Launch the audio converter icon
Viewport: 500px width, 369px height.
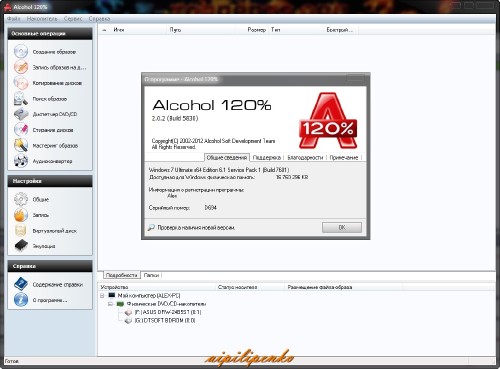(21, 161)
